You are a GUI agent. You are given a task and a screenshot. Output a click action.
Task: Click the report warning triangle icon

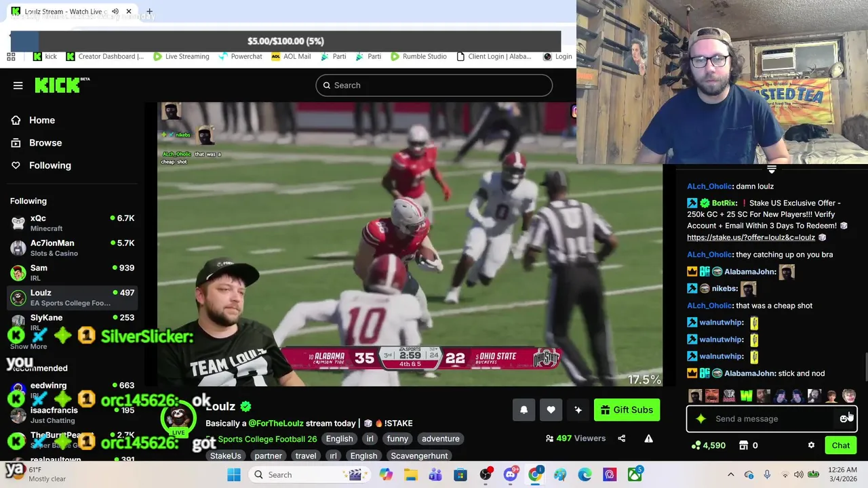click(648, 439)
